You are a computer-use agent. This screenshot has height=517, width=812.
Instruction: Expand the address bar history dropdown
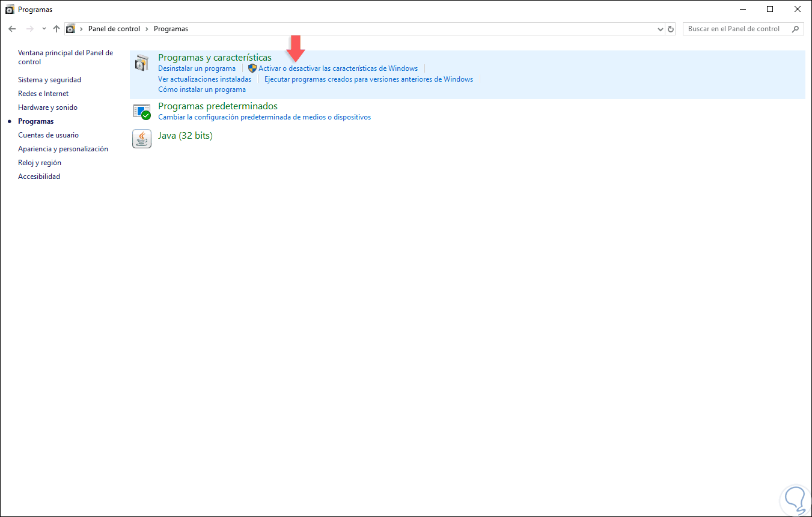click(x=661, y=29)
